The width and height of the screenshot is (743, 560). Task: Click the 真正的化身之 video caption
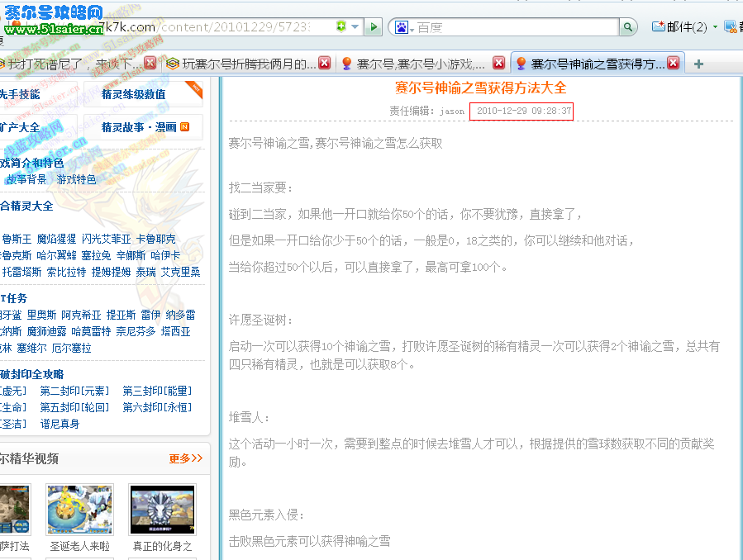162,546
